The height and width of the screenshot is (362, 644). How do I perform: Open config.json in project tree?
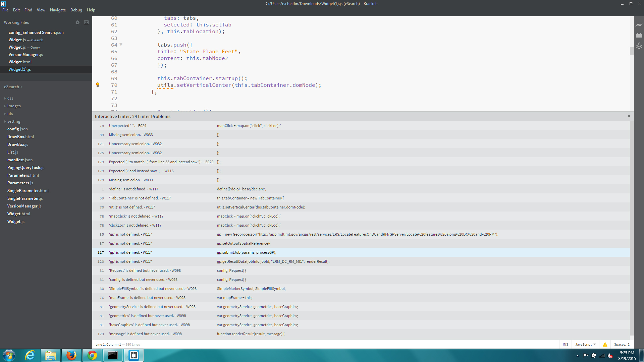pos(17,129)
